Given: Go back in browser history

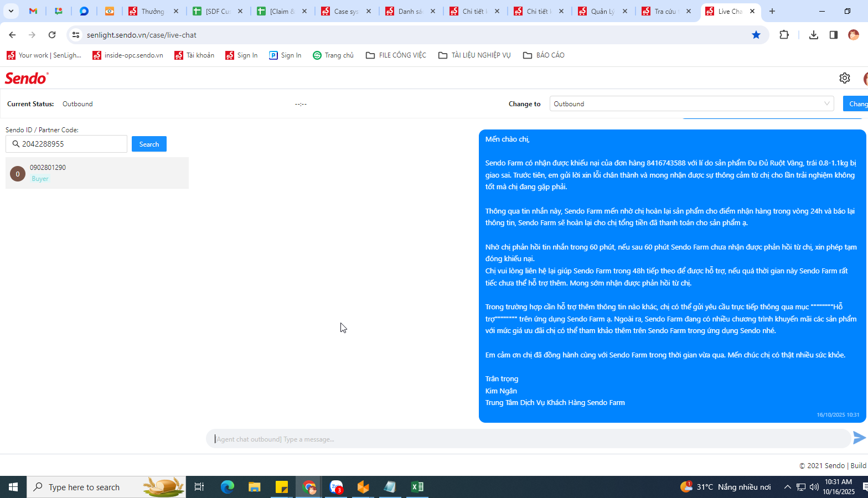Looking at the screenshot, I should 12,35.
